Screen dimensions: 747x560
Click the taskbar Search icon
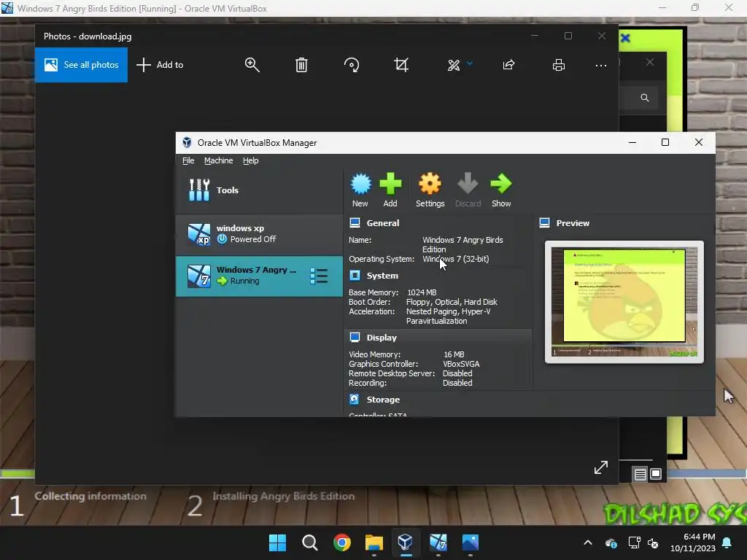point(309,542)
